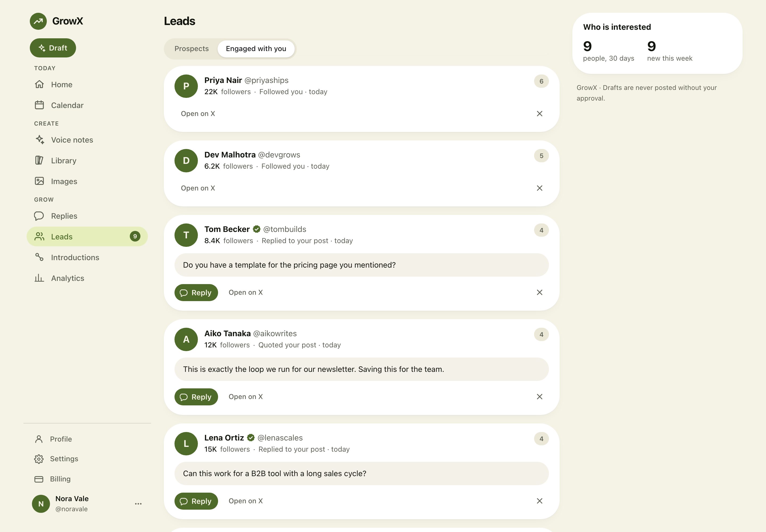Click the Leads count badge 9
766x532 pixels.
point(135,236)
